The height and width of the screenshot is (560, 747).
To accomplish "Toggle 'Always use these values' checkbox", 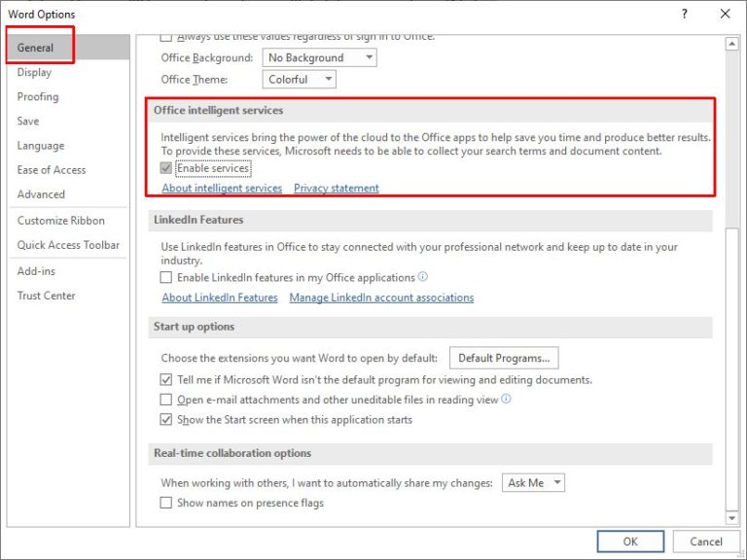I will pos(165,37).
